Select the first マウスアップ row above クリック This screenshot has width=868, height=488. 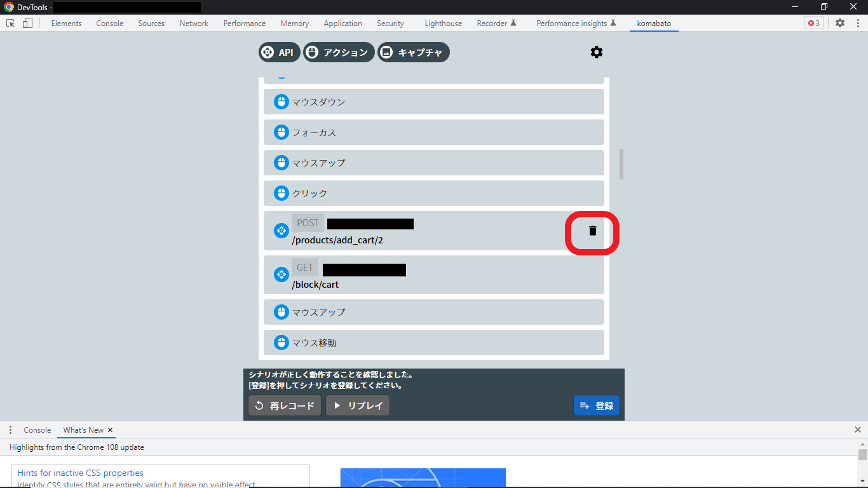click(434, 163)
